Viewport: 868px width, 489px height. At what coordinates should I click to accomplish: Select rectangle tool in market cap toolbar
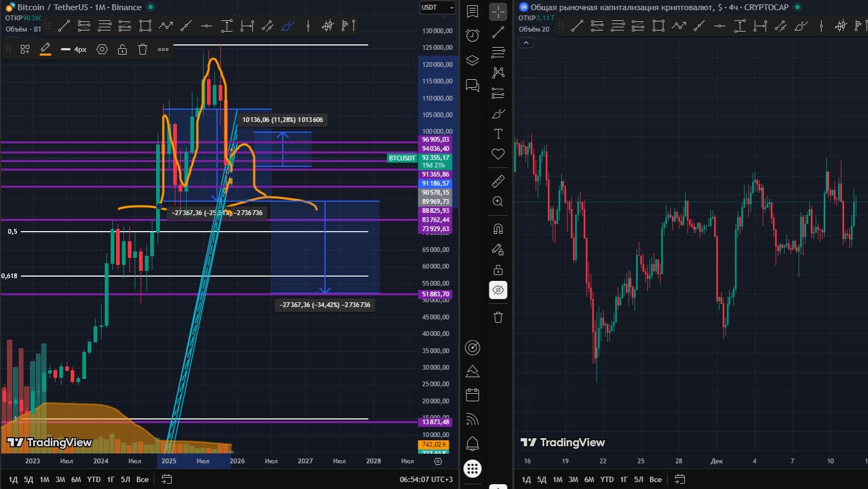(x=658, y=25)
